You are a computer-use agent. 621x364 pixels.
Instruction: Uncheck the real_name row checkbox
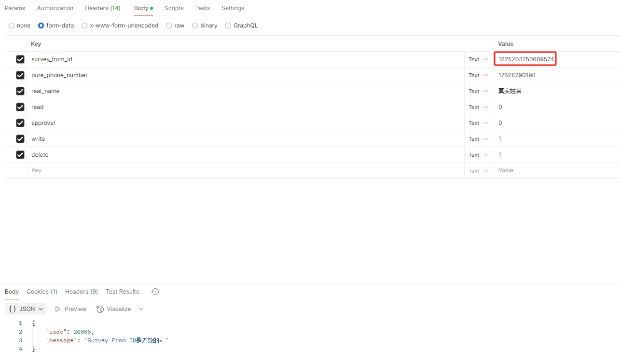coord(20,91)
